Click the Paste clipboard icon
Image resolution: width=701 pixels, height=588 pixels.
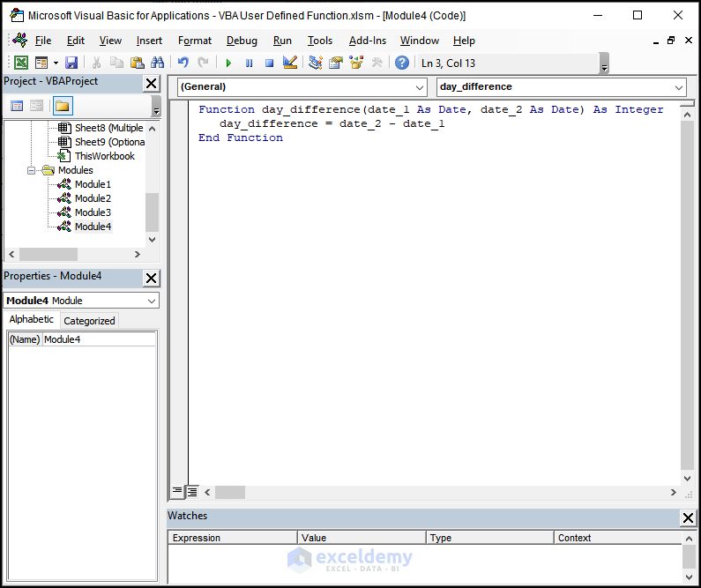[137, 63]
